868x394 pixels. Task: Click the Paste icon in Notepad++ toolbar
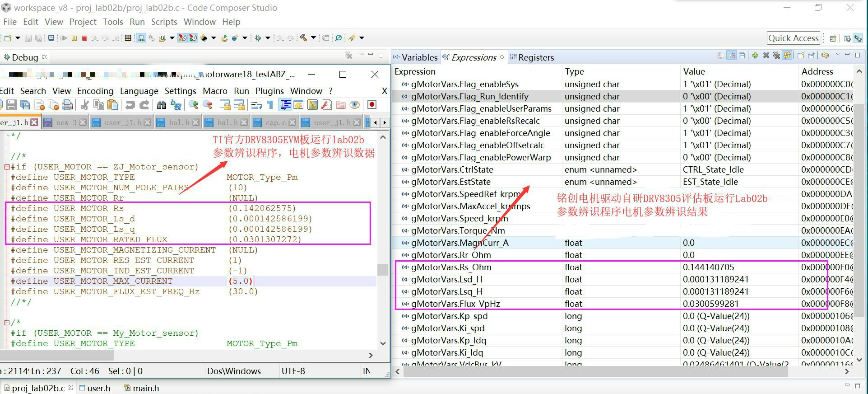[113, 105]
